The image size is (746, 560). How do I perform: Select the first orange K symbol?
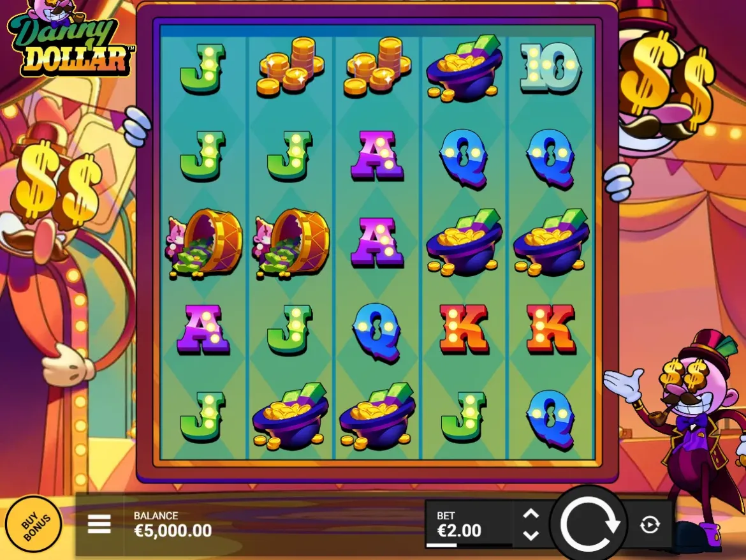click(x=464, y=329)
